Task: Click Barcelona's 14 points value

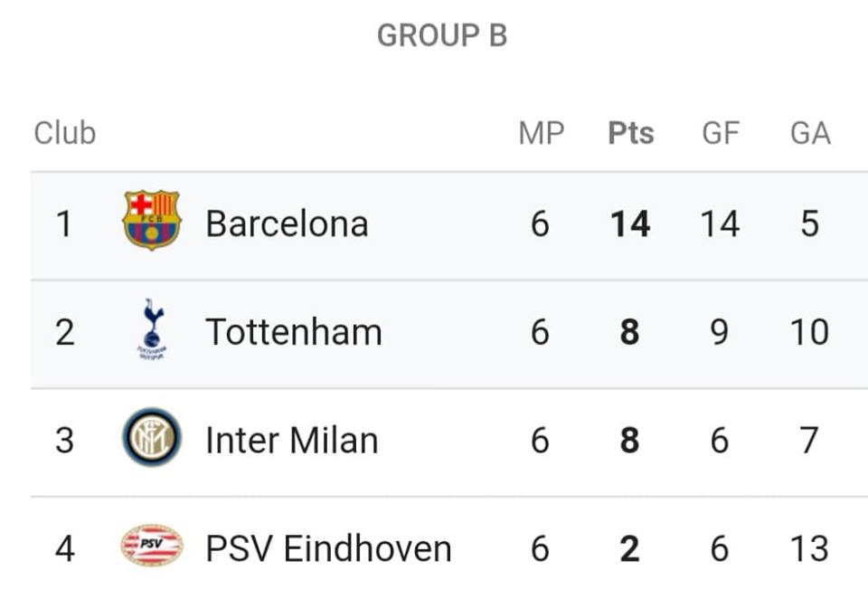Action: (x=630, y=224)
